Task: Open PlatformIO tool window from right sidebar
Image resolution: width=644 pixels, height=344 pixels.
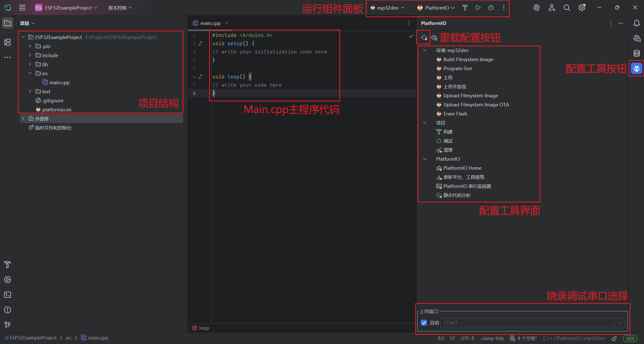Action: click(x=636, y=68)
